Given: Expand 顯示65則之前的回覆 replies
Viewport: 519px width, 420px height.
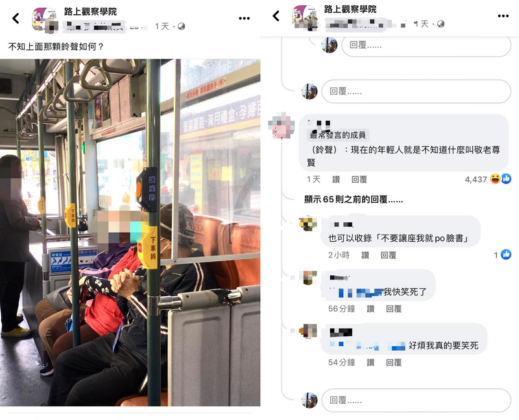Looking at the screenshot, I should (354, 200).
